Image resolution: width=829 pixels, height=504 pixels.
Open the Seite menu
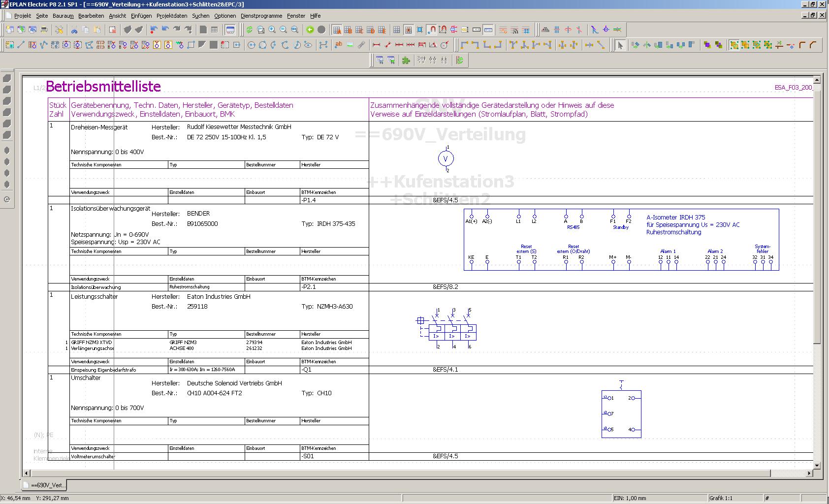click(42, 16)
